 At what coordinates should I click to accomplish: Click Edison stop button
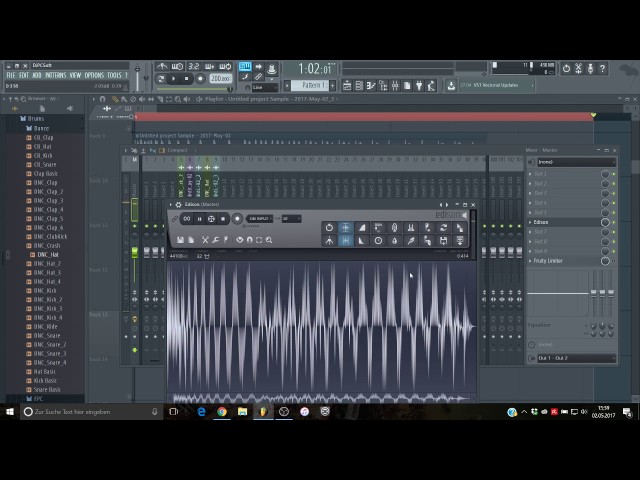pyautogui.click(x=223, y=219)
